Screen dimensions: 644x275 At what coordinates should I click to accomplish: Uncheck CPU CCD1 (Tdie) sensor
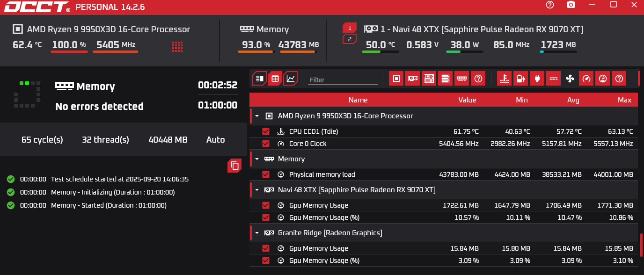coord(266,131)
